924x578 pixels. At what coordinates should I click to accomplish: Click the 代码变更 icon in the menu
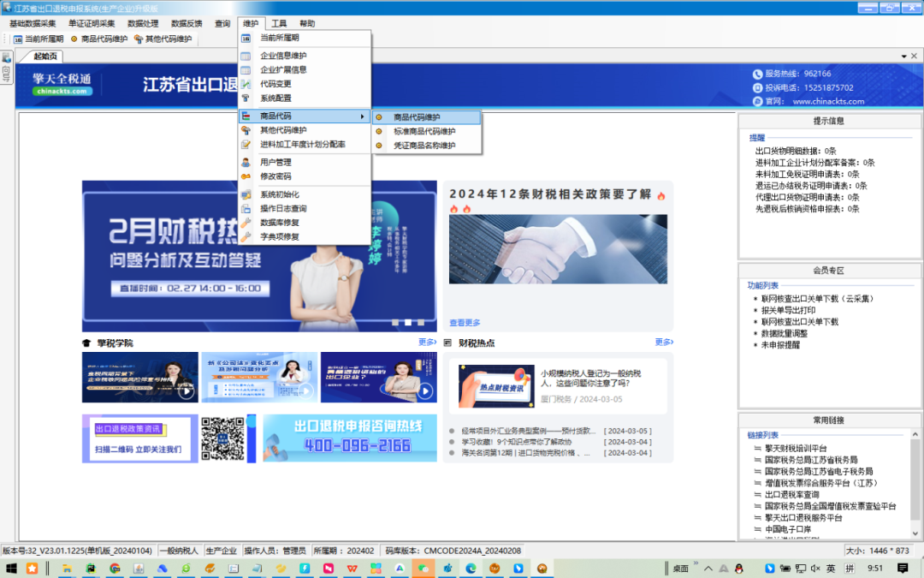click(246, 84)
